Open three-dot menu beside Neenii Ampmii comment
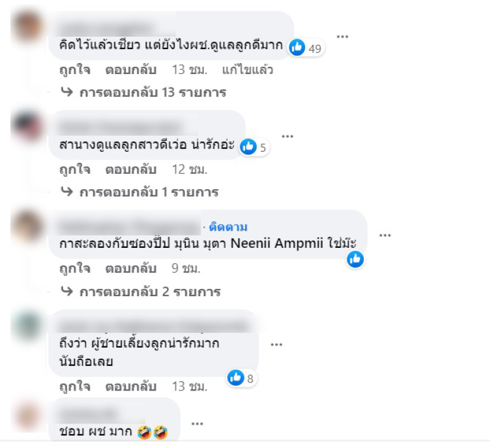Image resolution: width=490 pixels, height=448 pixels. click(x=385, y=235)
